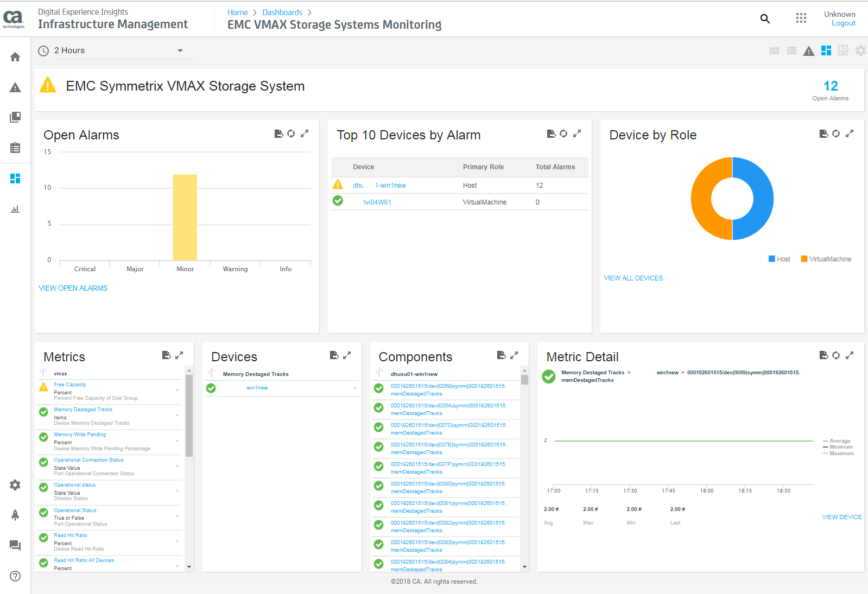Switch to card view icon

775,50
